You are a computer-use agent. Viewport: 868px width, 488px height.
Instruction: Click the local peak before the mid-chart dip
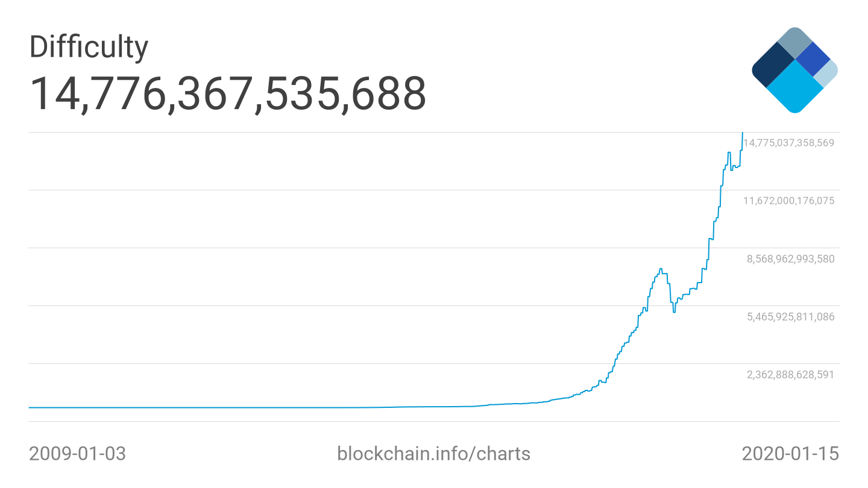click(661, 269)
